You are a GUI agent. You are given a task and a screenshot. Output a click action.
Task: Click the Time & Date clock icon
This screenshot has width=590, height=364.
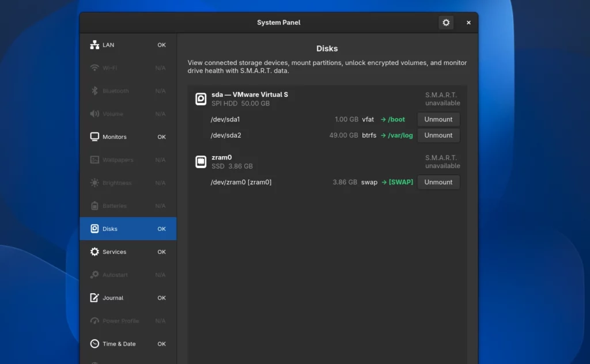94,344
